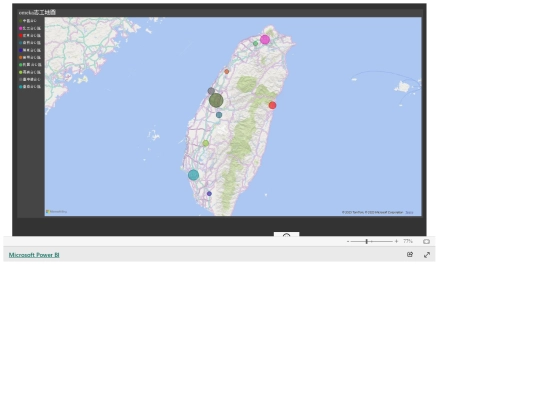Select the orange legend entry

[x=30, y=58]
